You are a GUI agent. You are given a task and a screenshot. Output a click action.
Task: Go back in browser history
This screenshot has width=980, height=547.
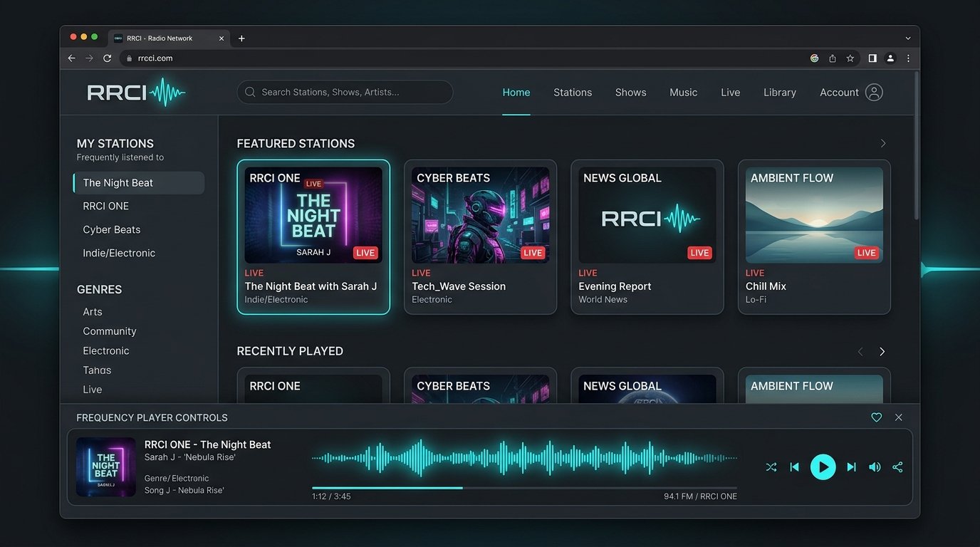(71, 58)
